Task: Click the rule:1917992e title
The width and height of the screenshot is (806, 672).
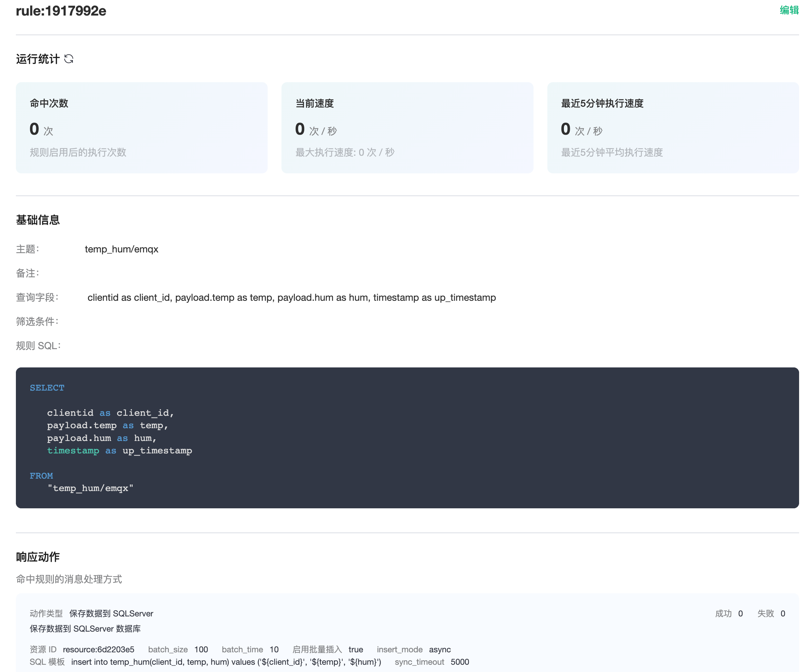Action: coord(61,11)
